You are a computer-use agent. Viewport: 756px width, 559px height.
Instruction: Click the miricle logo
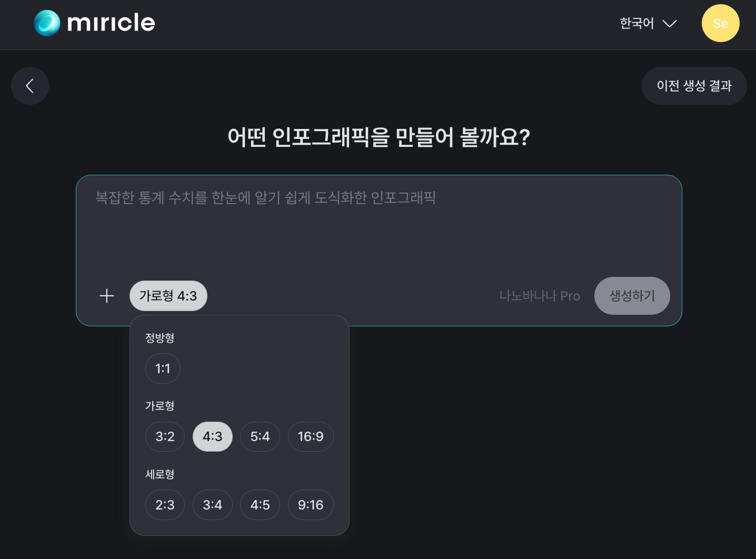tap(94, 23)
